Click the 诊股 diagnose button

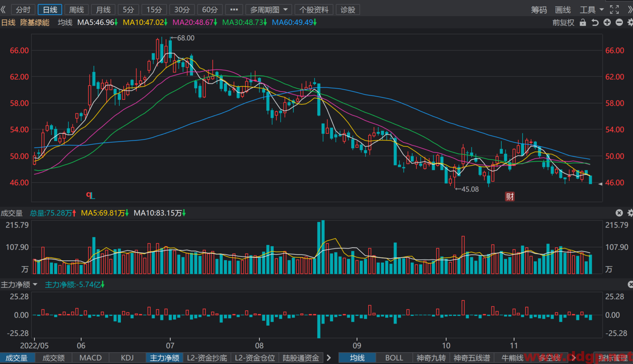click(348, 10)
